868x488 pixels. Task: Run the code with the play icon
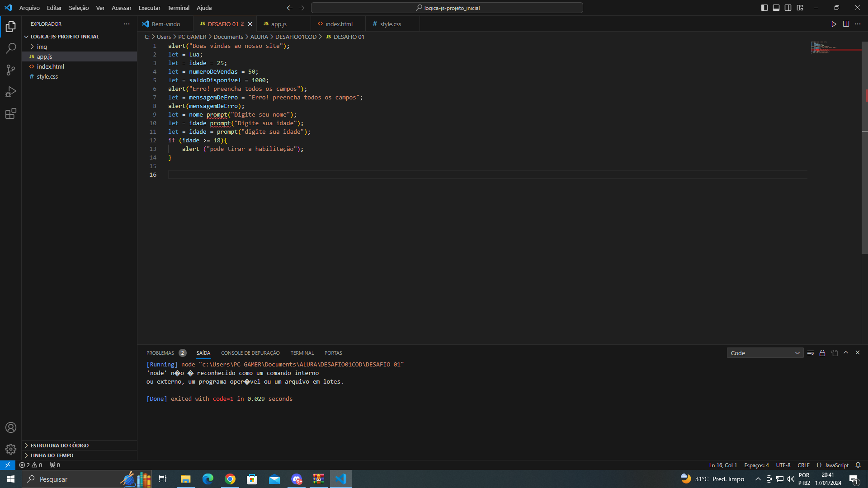(834, 24)
